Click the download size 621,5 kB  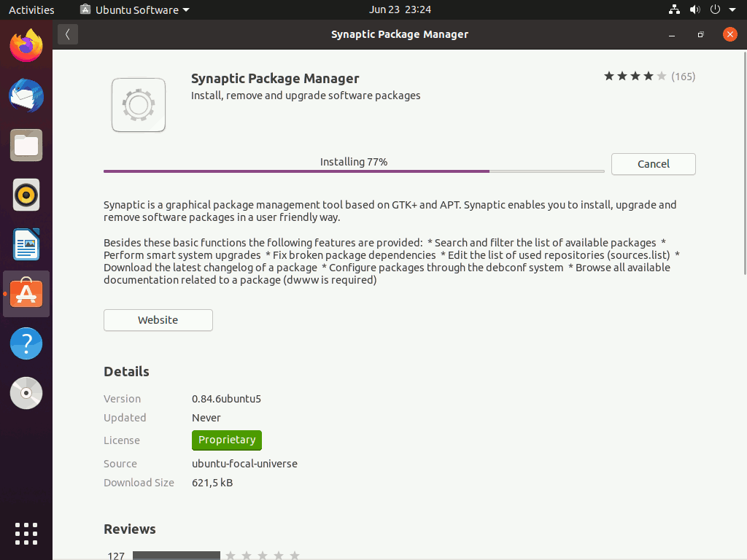coord(212,483)
